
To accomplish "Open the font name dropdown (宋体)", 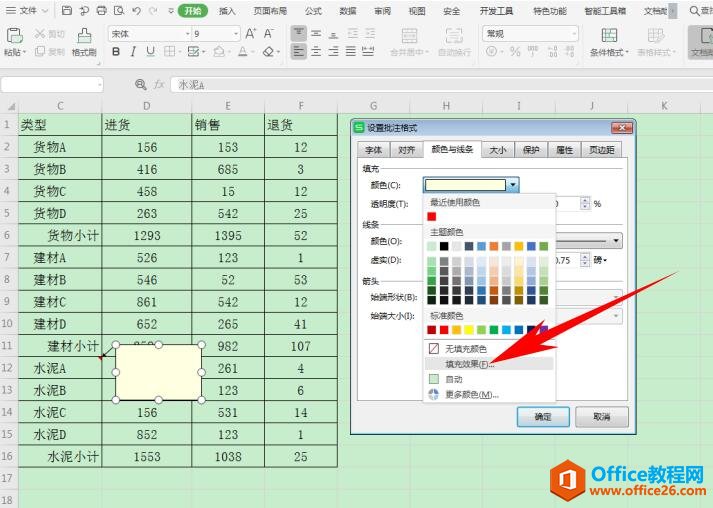I will tap(187, 34).
